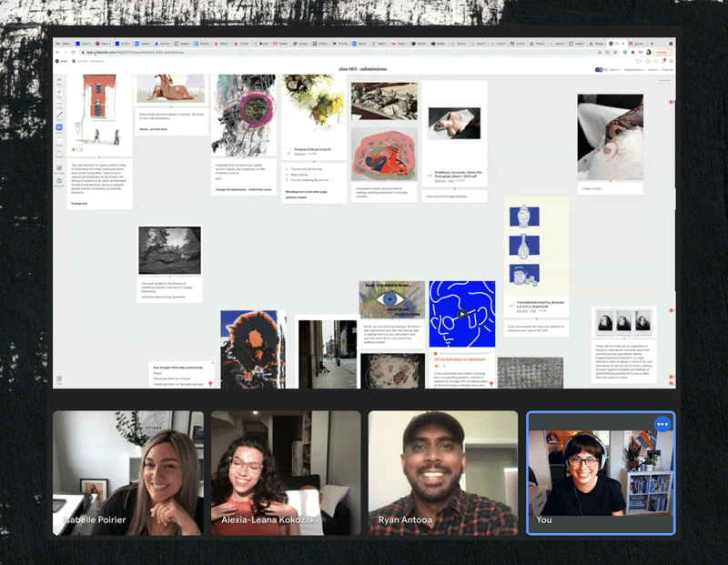This screenshot has height=565, width=728.
Task: Expand the Publish & share dropdown
Action: 632,69
